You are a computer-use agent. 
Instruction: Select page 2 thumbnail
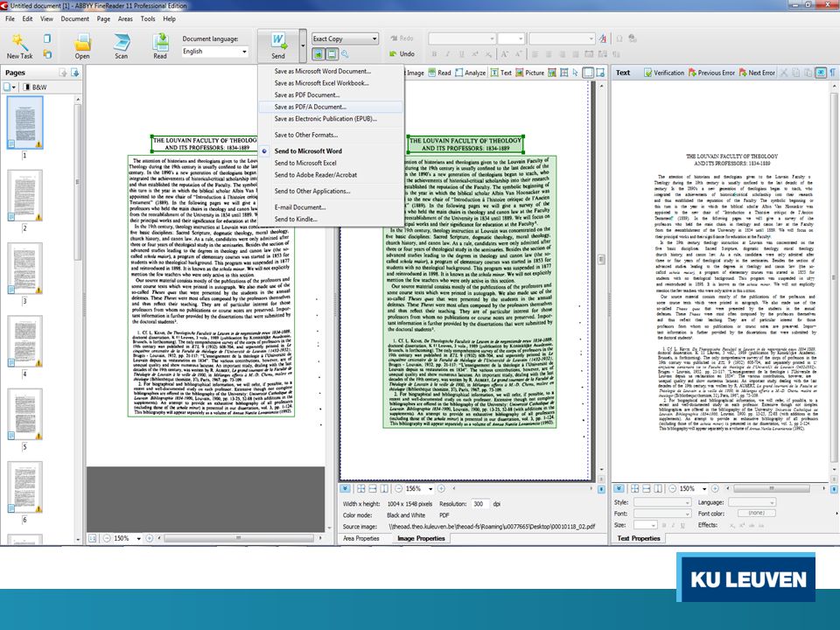tap(24, 195)
